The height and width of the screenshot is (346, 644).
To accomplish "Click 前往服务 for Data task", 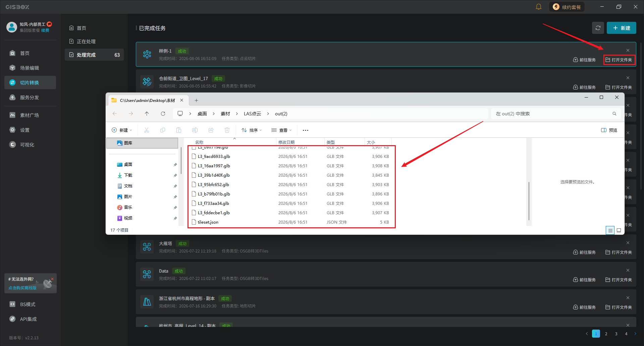I will pyautogui.click(x=584, y=280).
